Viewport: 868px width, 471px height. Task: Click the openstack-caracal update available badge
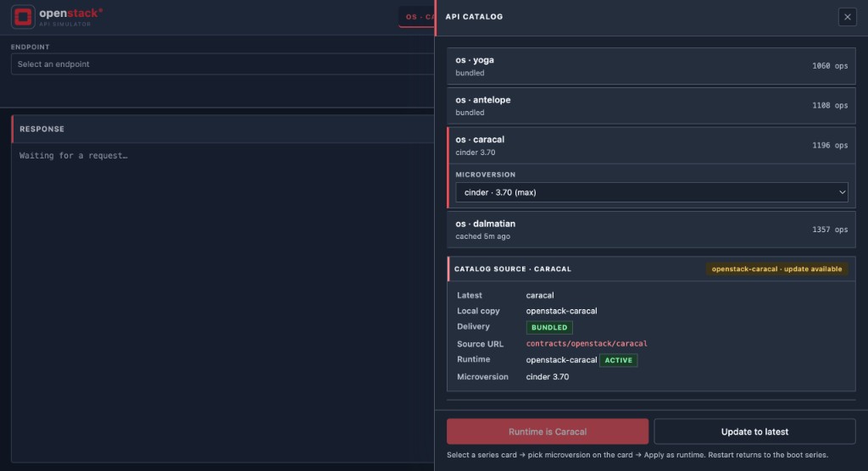click(x=776, y=269)
